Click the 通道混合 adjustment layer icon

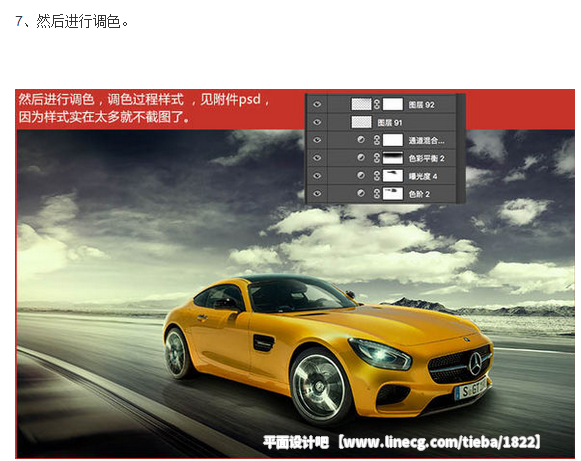tap(361, 140)
